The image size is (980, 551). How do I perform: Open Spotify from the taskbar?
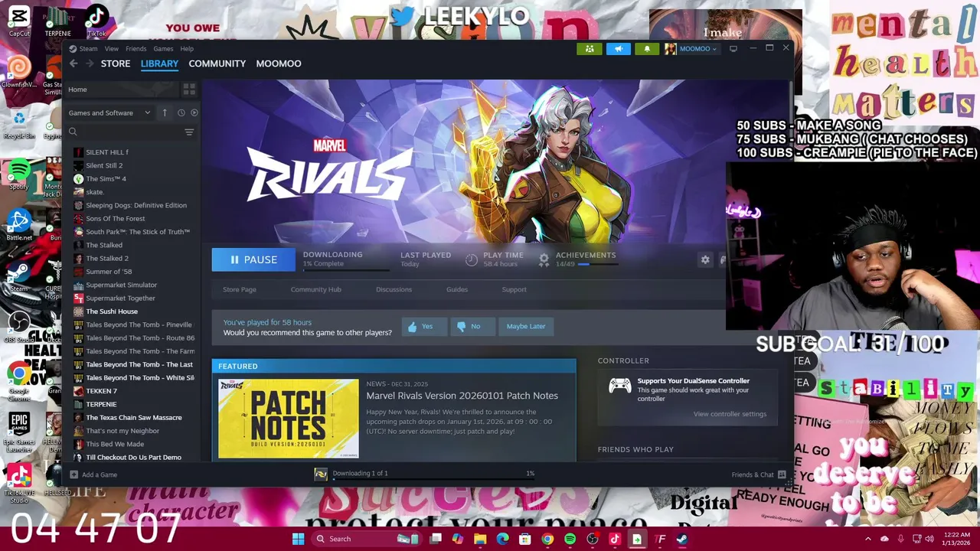click(570, 539)
